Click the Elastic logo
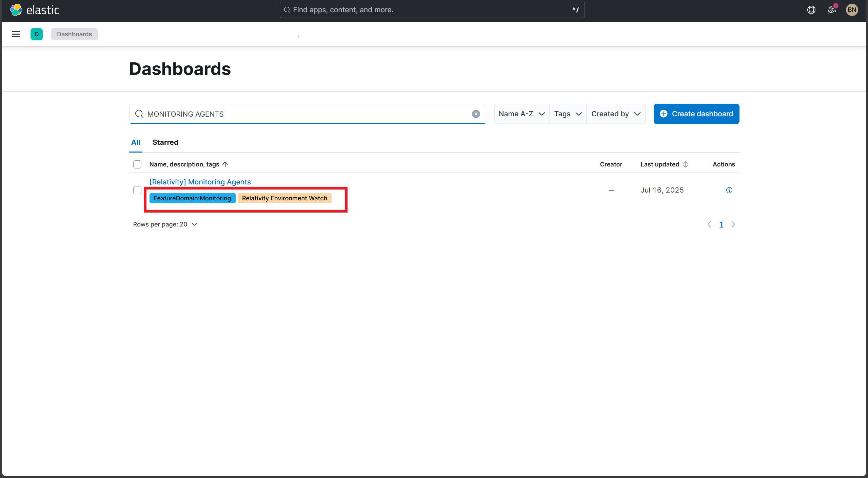The image size is (868, 478). (35, 10)
